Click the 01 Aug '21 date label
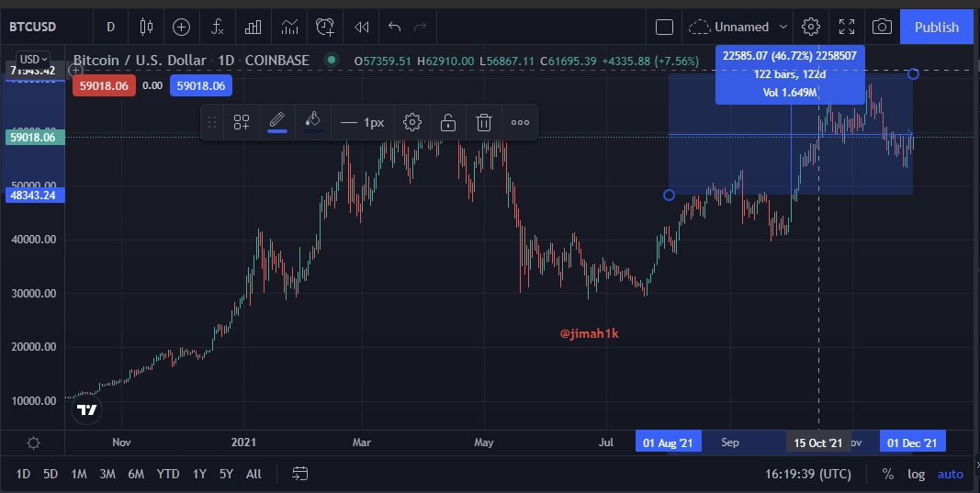Viewport: 980px width, 493px height. (668, 443)
